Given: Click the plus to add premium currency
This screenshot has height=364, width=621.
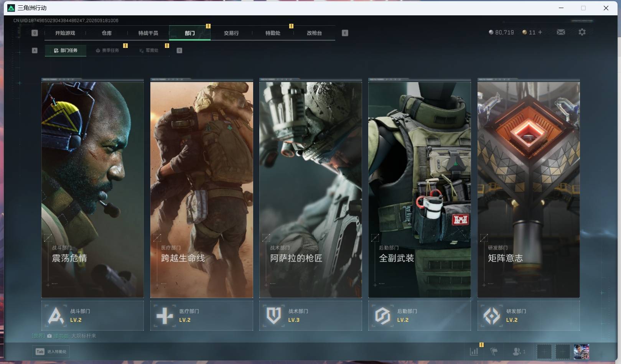Looking at the screenshot, I should click(x=540, y=32).
